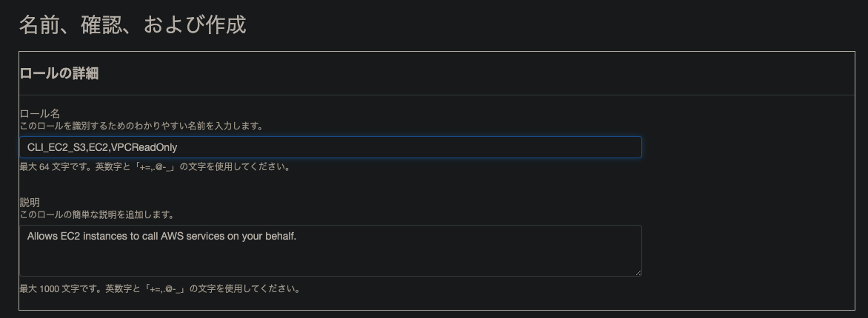Click the 最大 64 文字 constraint text
The image size is (868, 318).
155,166
